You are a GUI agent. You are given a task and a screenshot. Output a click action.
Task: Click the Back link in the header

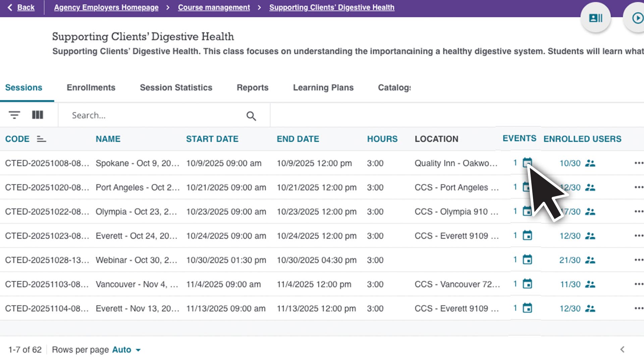coord(25,7)
